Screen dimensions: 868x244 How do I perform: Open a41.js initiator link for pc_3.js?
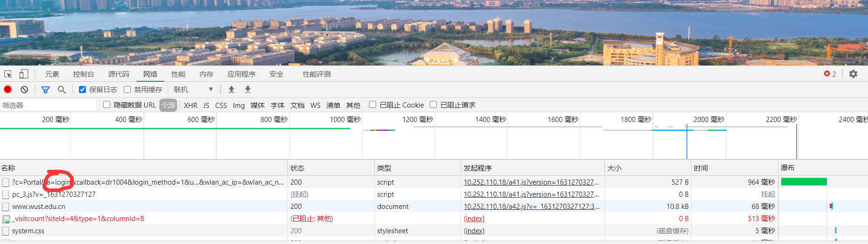pos(531,194)
